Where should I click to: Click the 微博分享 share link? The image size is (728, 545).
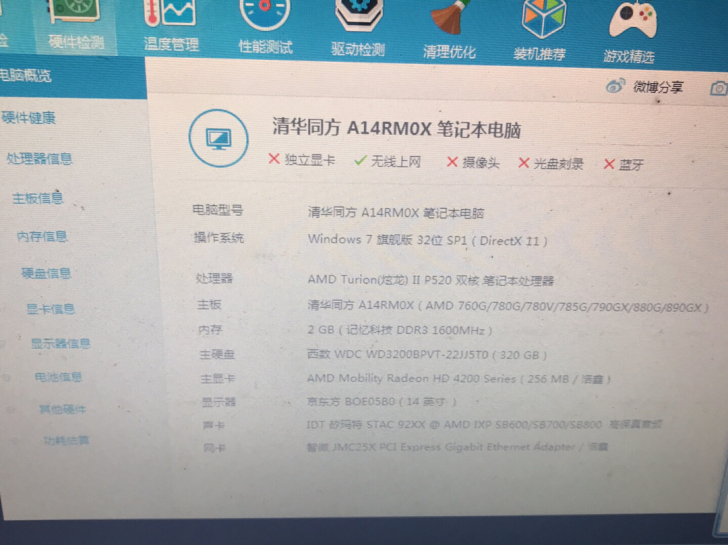[658, 87]
